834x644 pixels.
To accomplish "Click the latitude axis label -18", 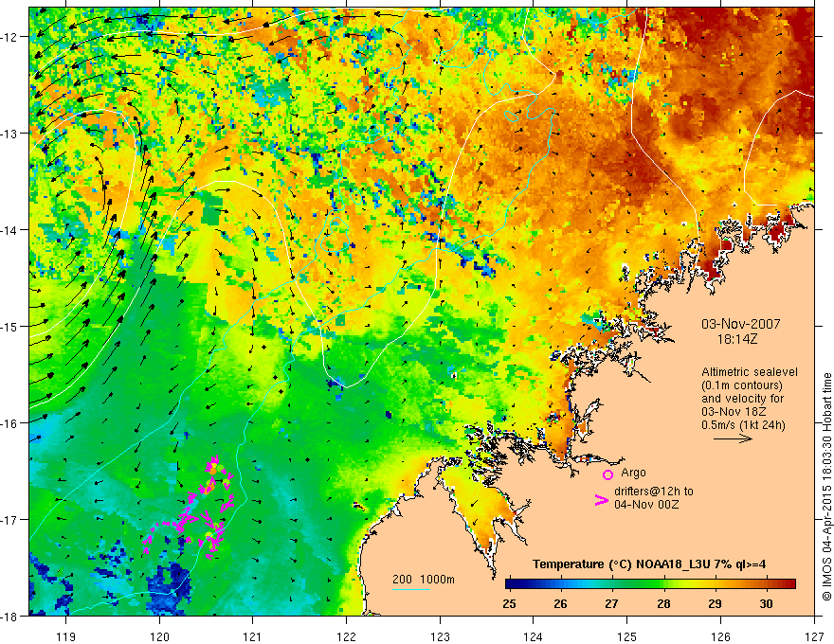I will coord(9,616).
